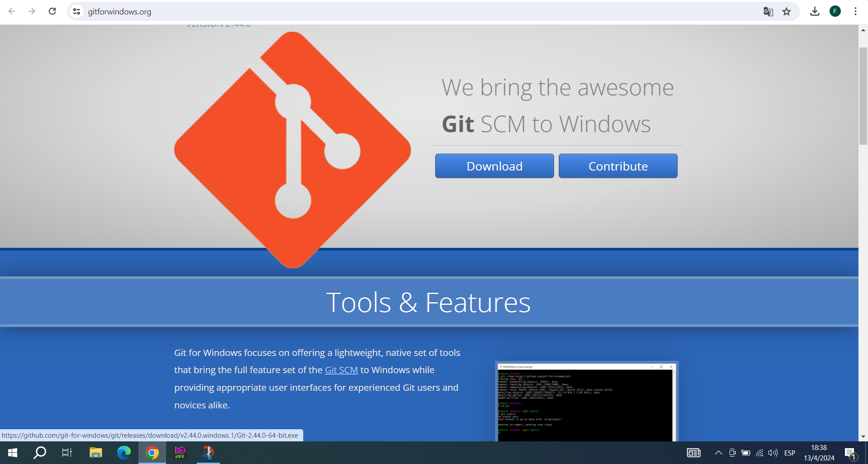Open the volume speaker tray icon
Viewport: 868px width, 464px height.
773,453
